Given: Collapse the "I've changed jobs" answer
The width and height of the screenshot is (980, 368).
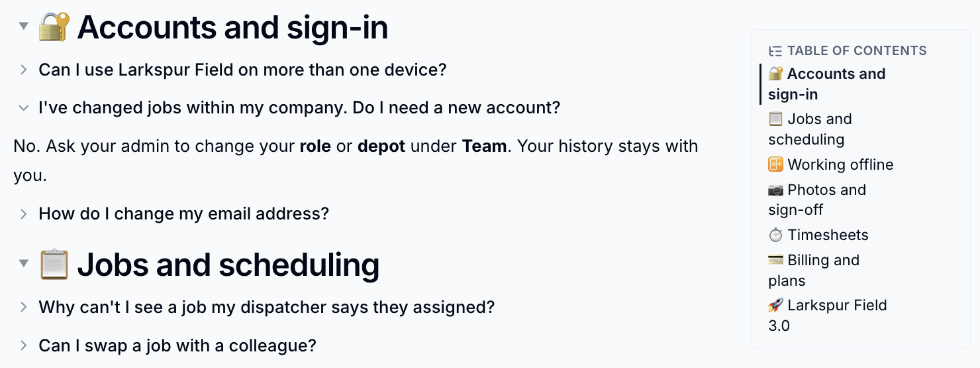Looking at the screenshot, I should pos(23,107).
